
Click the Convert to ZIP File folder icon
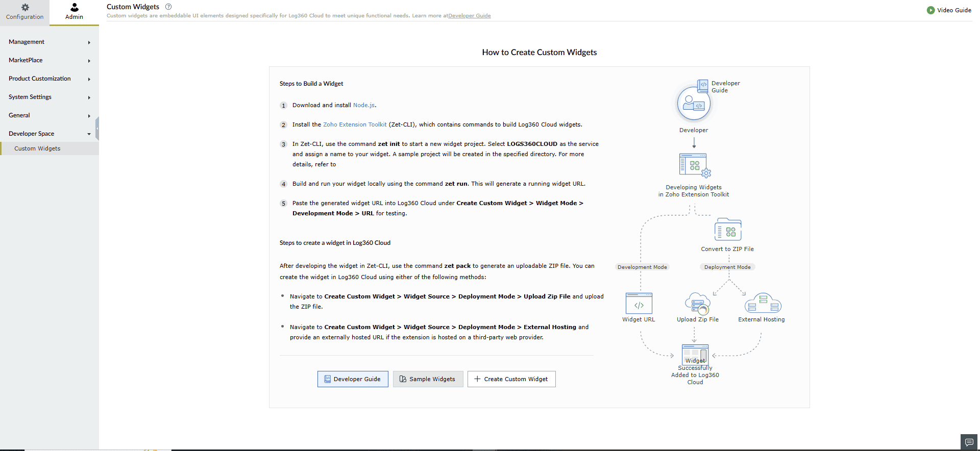click(728, 230)
